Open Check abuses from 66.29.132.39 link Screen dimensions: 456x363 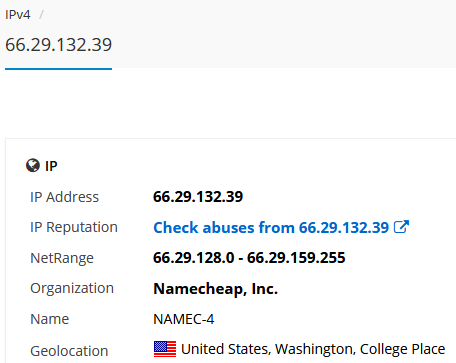pos(271,228)
